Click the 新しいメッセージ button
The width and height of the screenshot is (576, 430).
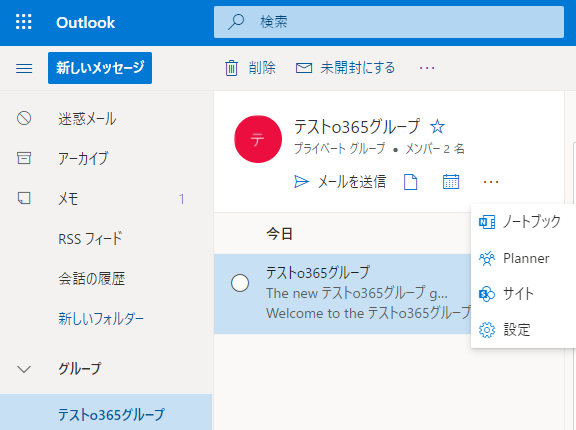tap(100, 68)
